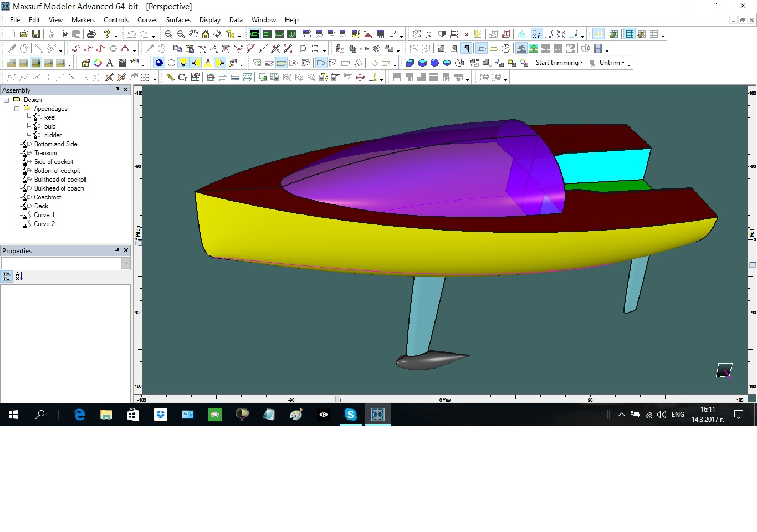757x532 pixels.
Task: Click the Zoom In magnifier icon
Action: click(168, 34)
